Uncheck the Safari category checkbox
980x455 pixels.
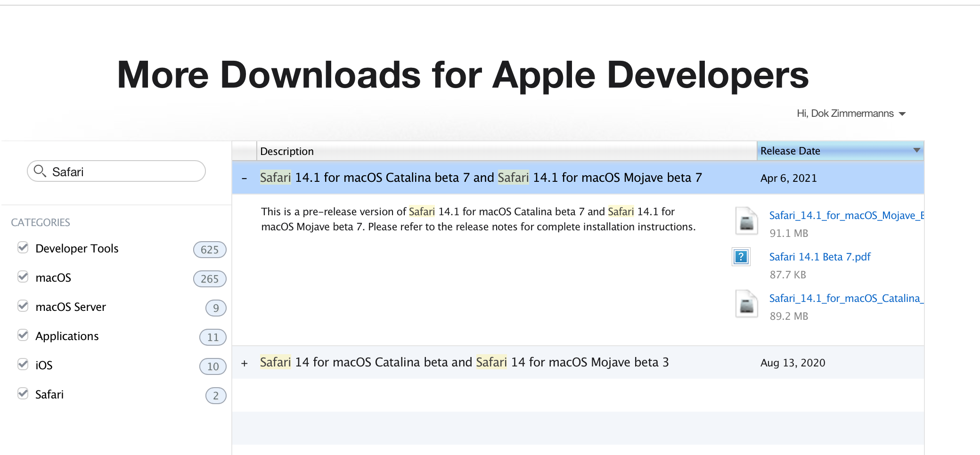pyautogui.click(x=23, y=393)
